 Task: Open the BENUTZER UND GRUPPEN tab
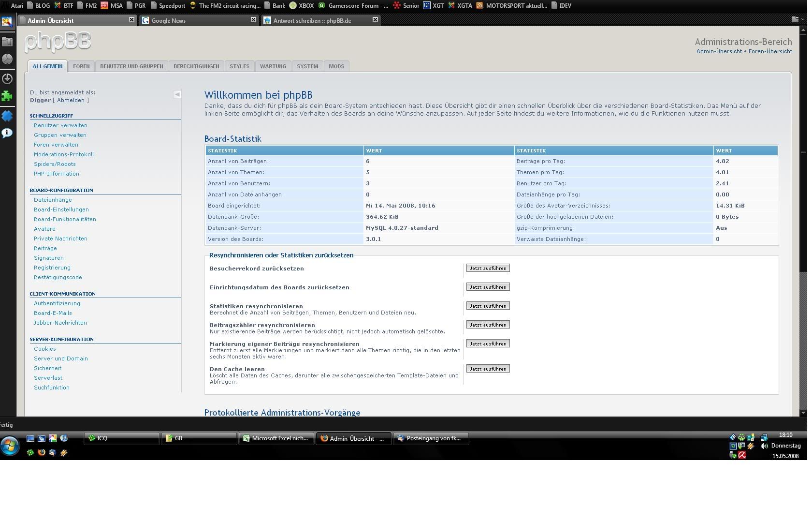tap(131, 66)
